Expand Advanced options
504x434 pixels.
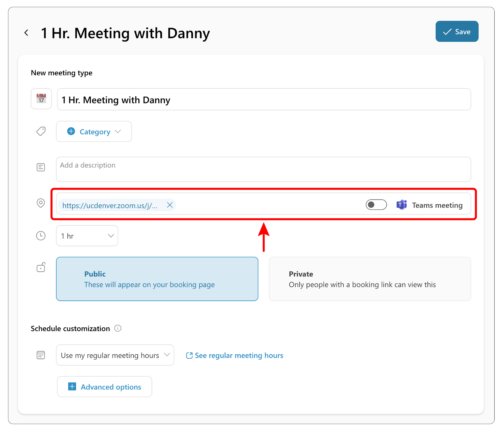105,387
